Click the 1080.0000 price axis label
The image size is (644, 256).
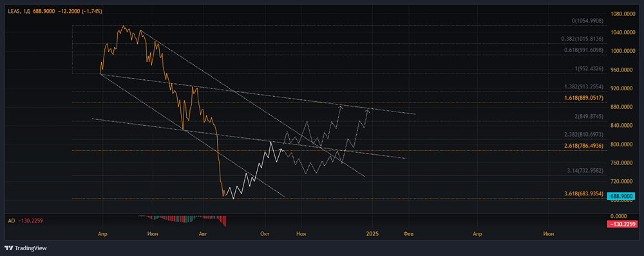(x=622, y=14)
